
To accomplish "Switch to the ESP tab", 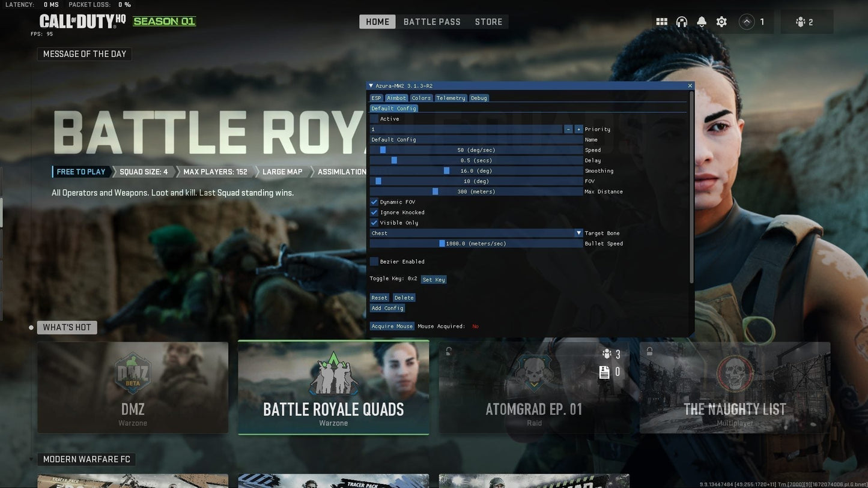I will tap(376, 98).
